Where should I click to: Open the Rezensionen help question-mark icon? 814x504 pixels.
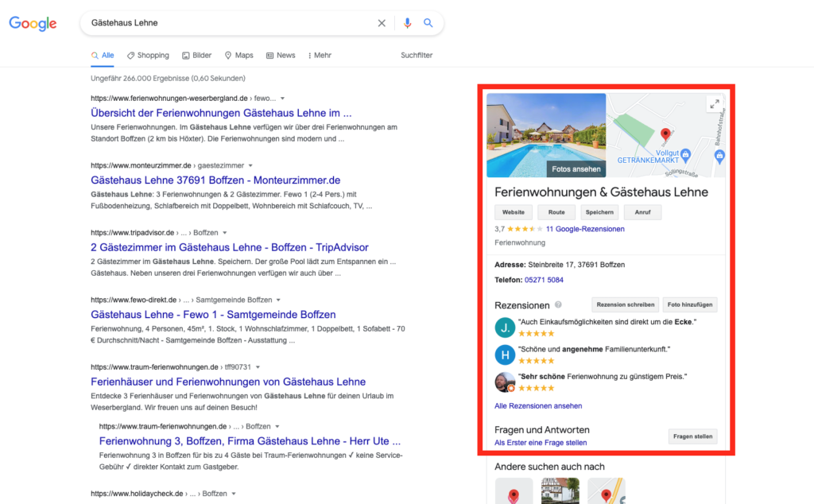coord(558,304)
